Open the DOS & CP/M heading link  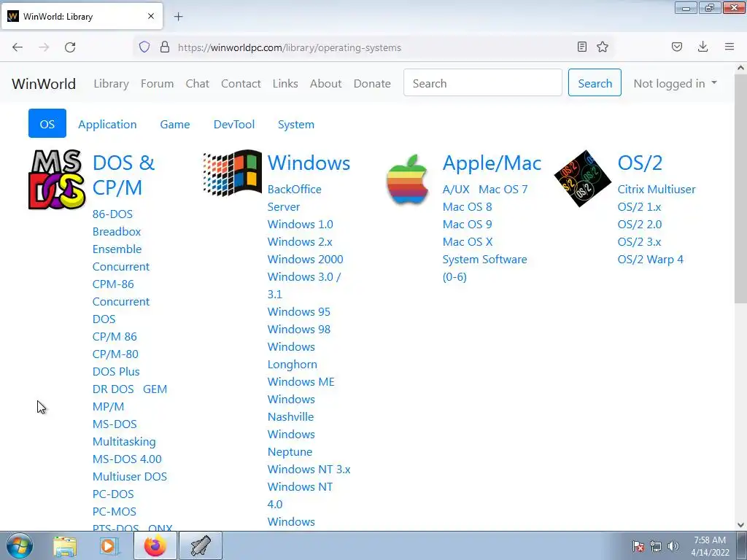coord(123,175)
